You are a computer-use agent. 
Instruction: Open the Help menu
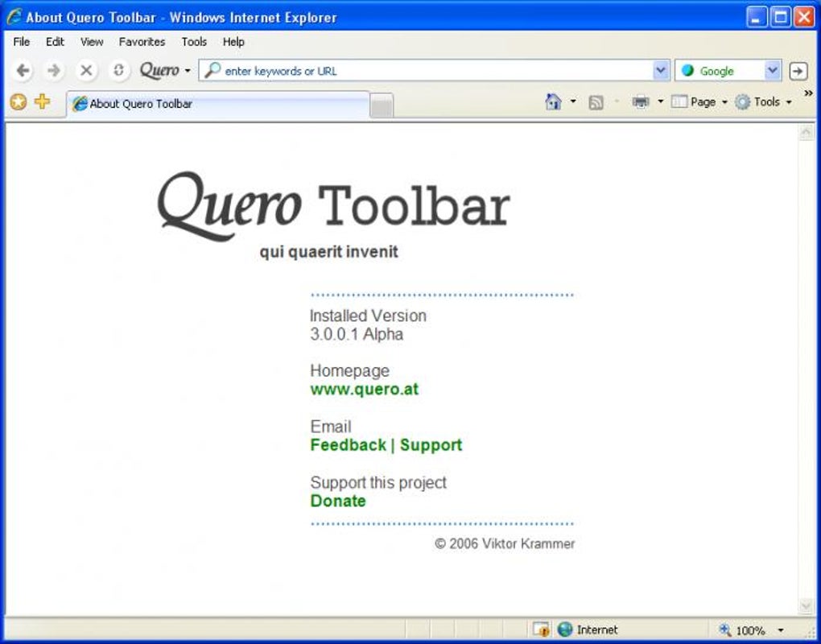click(233, 42)
